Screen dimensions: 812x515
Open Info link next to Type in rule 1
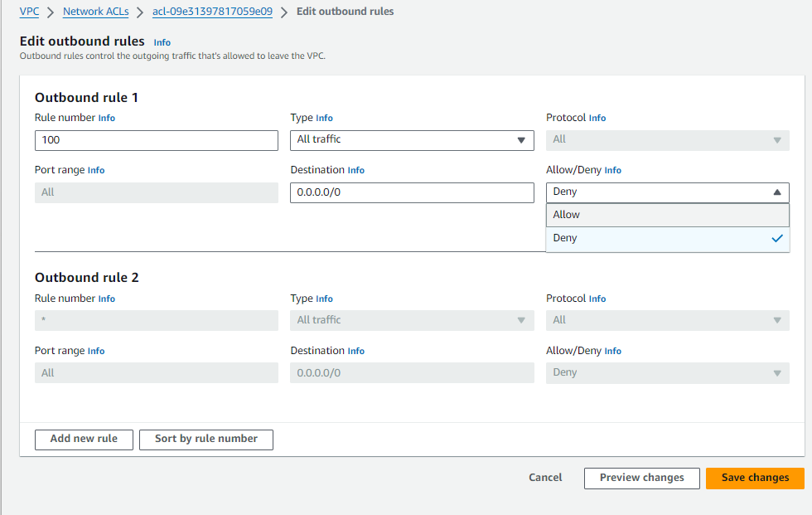[x=324, y=118]
